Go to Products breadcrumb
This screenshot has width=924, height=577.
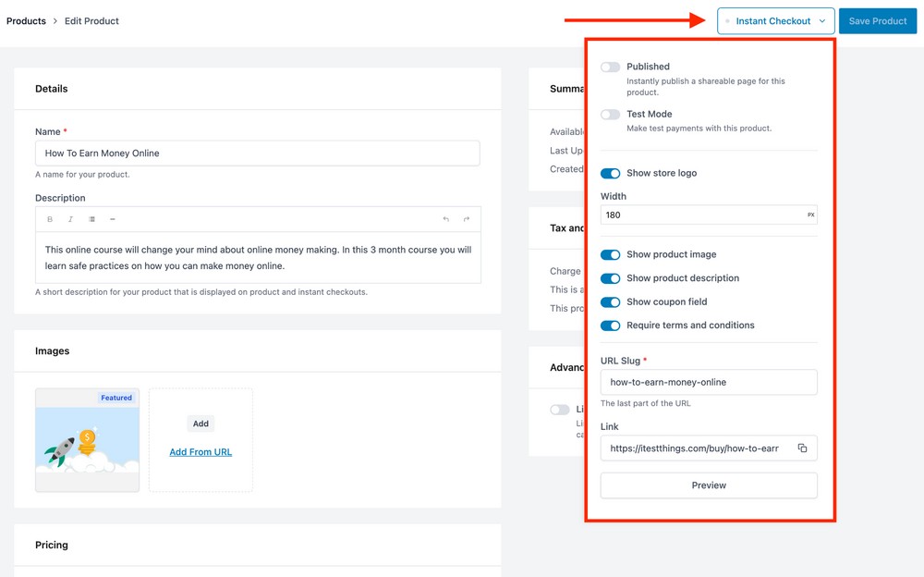pos(26,21)
